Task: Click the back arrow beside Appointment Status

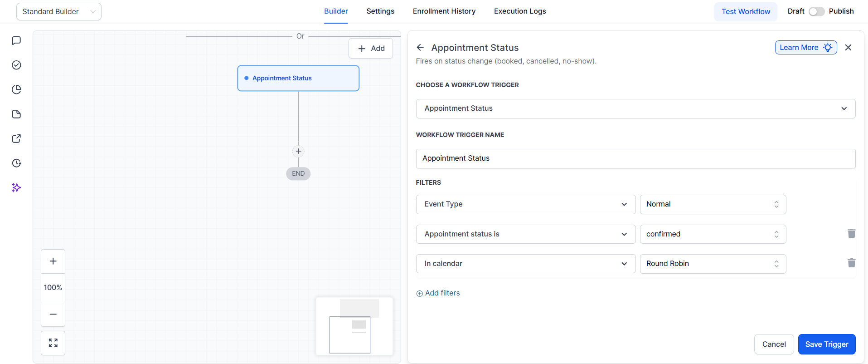Action: point(420,48)
